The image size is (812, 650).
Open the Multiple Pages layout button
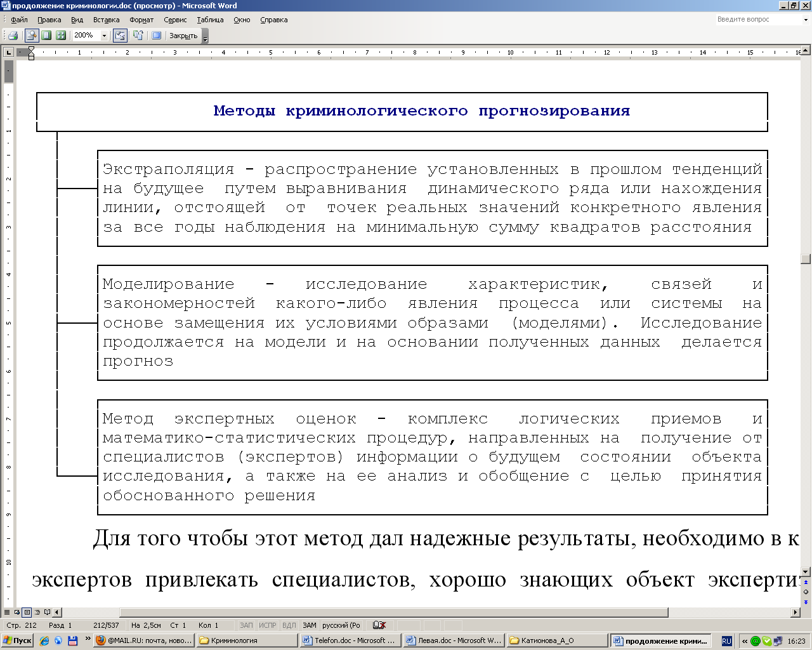61,36
